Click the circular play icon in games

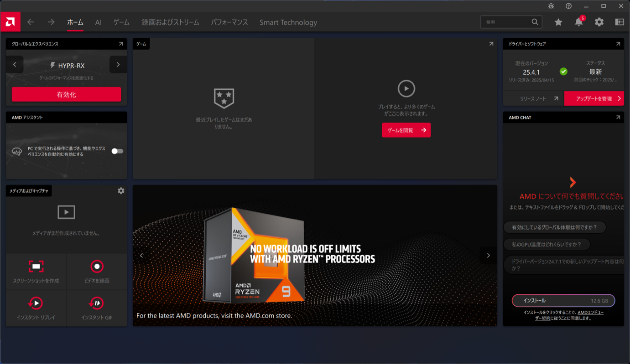tap(406, 88)
